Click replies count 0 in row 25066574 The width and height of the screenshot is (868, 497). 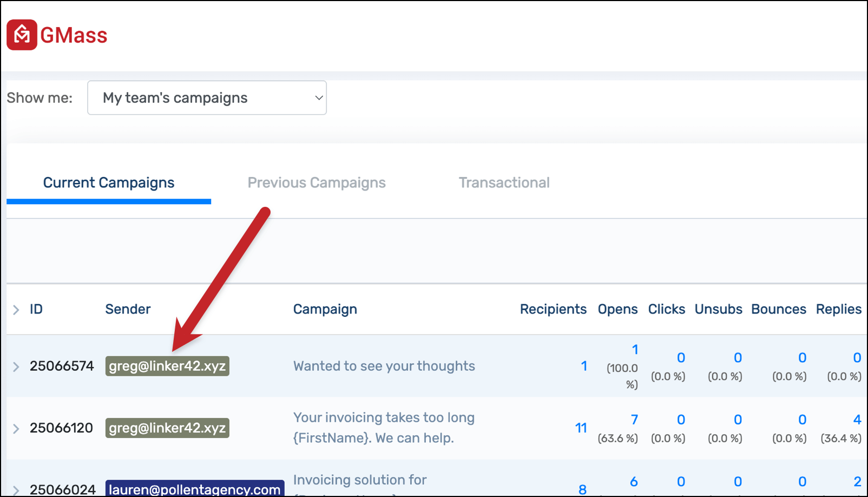(x=857, y=358)
